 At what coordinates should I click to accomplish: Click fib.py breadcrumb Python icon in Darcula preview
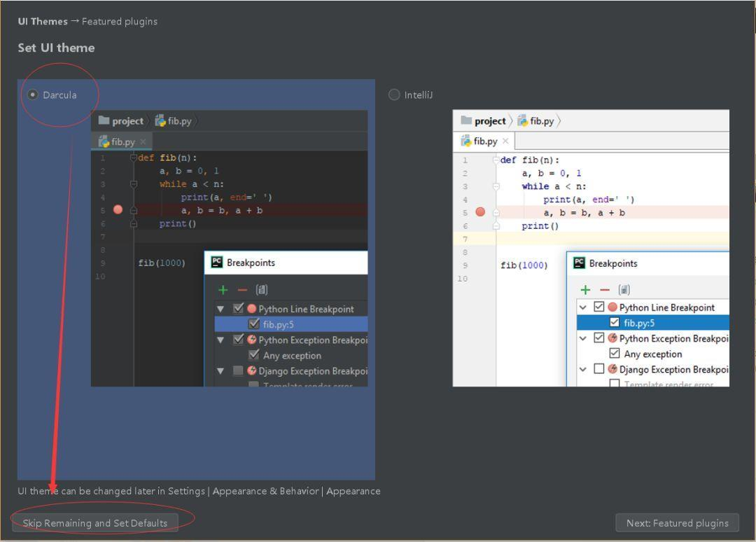tap(160, 120)
